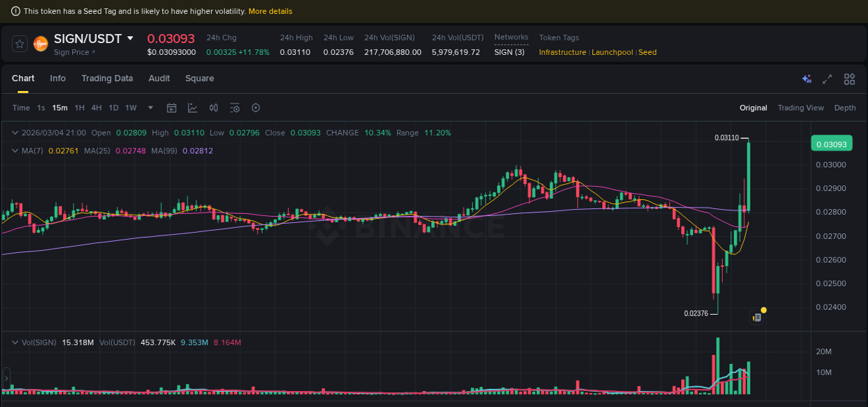868x407 pixels.
Task: Click the highlighted last price 0.03093 label
Action: pyautogui.click(x=832, y=143)
